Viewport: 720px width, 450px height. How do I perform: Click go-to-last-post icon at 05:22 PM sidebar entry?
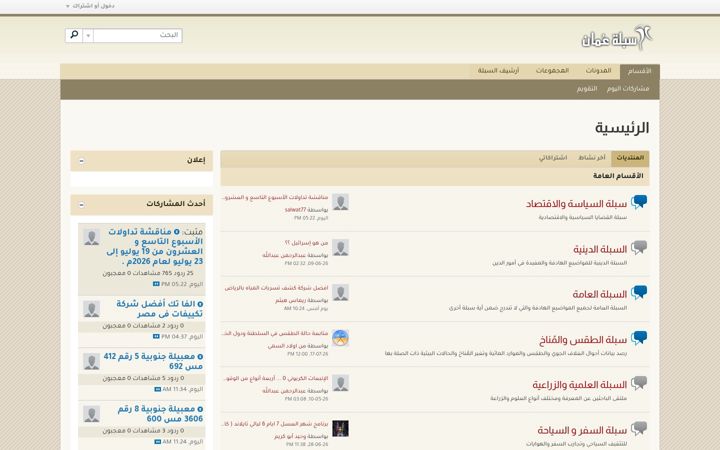(x=156, y=284)
